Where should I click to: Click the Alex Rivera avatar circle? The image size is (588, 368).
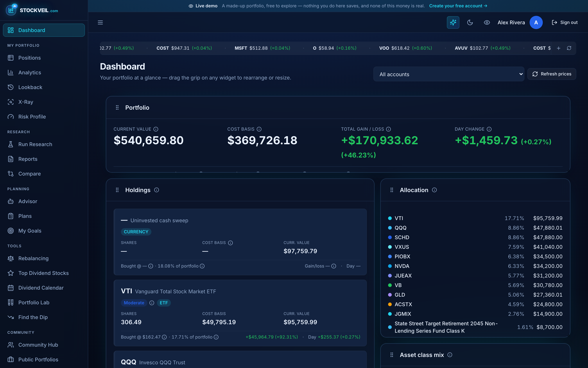click(x=536, y=22)
